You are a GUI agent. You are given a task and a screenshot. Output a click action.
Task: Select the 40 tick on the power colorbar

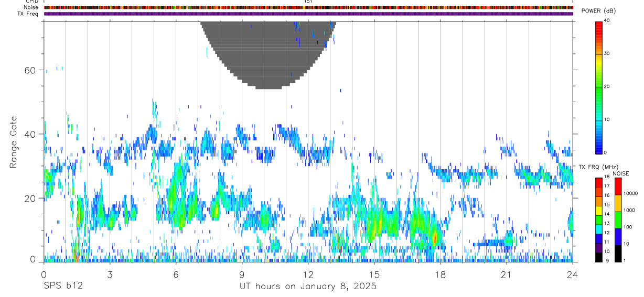point(607,20)
